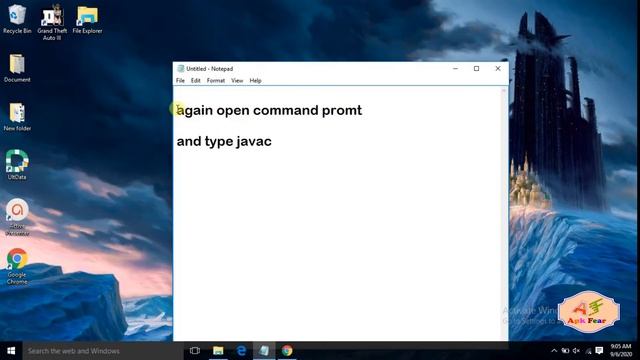
Task: Click the text 'and type javac'
Action: [x=224, y=142]
